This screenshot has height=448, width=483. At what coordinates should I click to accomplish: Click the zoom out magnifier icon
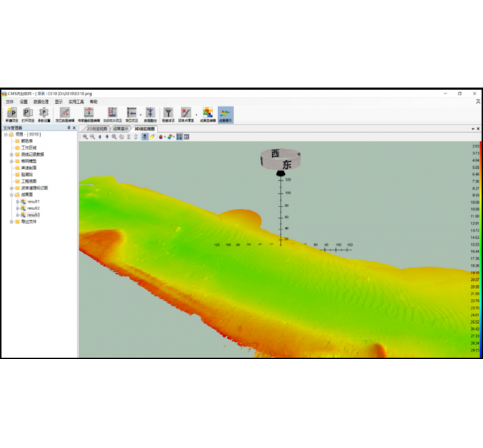(x=92, y=136)
